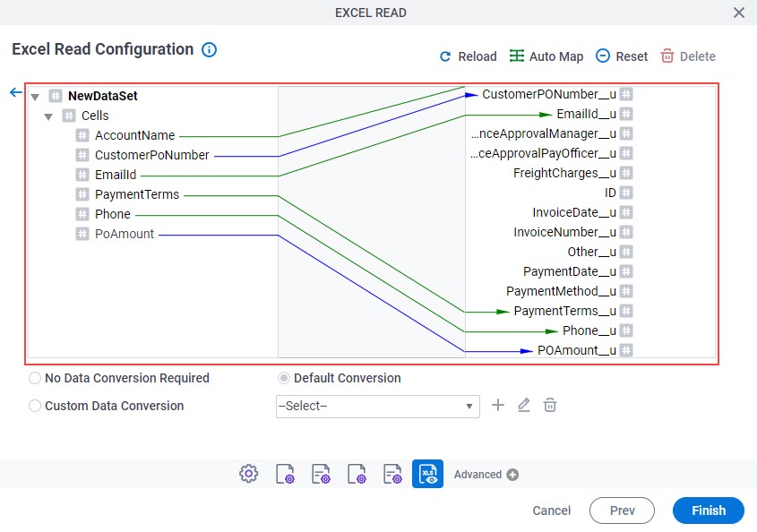Select the Phone__u target field
Image resolution: width=757 pixels, height=532 pixels.
coord(589,330)
